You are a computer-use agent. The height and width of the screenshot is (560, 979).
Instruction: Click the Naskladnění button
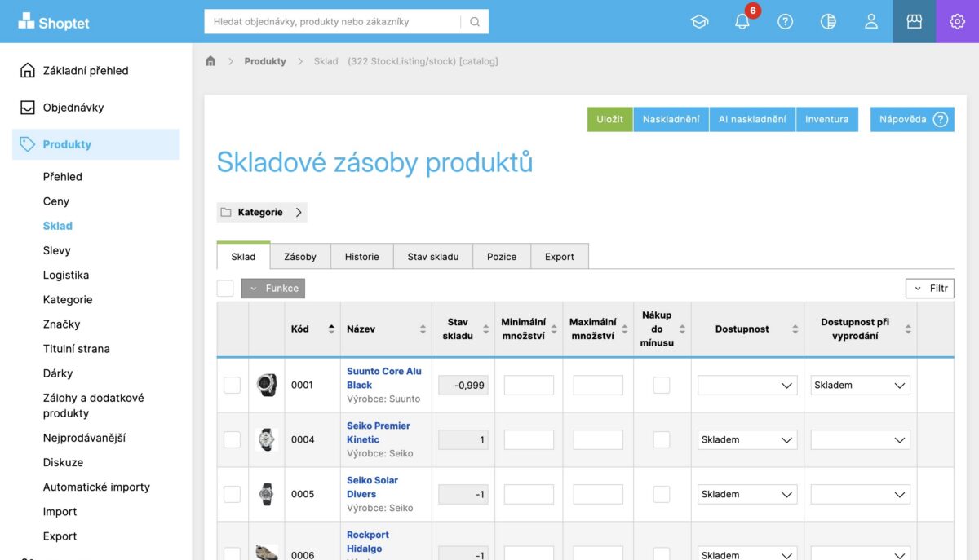(671, 119)
